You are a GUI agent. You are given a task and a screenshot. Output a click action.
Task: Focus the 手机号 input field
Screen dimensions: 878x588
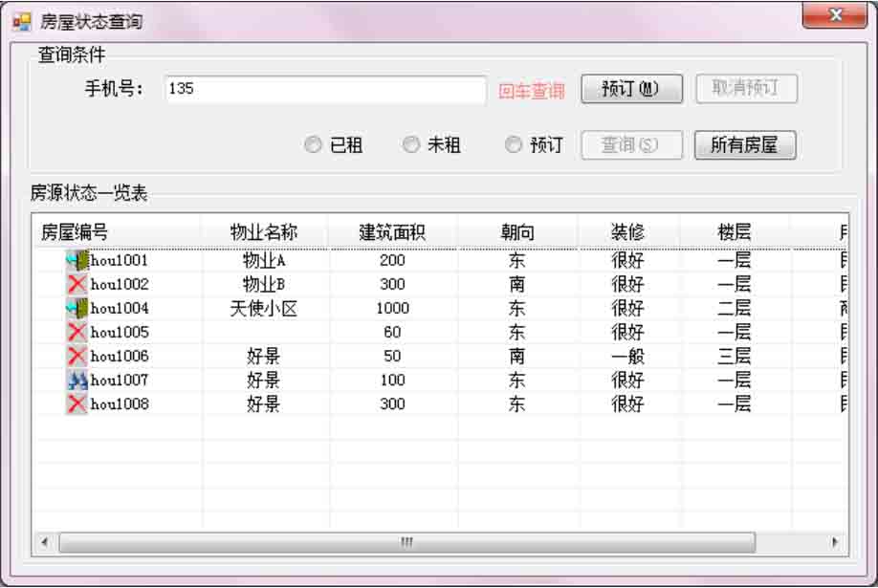coord(325,89)
